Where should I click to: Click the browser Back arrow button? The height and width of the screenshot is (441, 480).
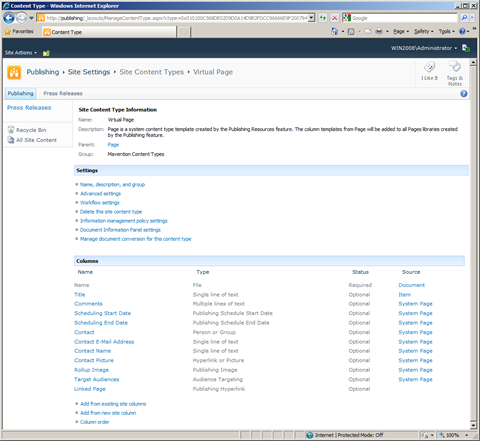coord(9,18)
